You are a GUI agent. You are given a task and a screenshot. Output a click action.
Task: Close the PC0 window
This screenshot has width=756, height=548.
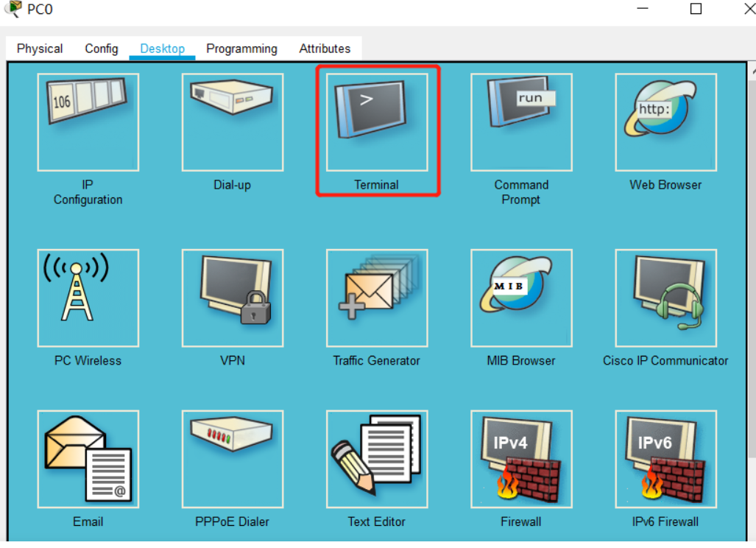click(x=749, y=9)
